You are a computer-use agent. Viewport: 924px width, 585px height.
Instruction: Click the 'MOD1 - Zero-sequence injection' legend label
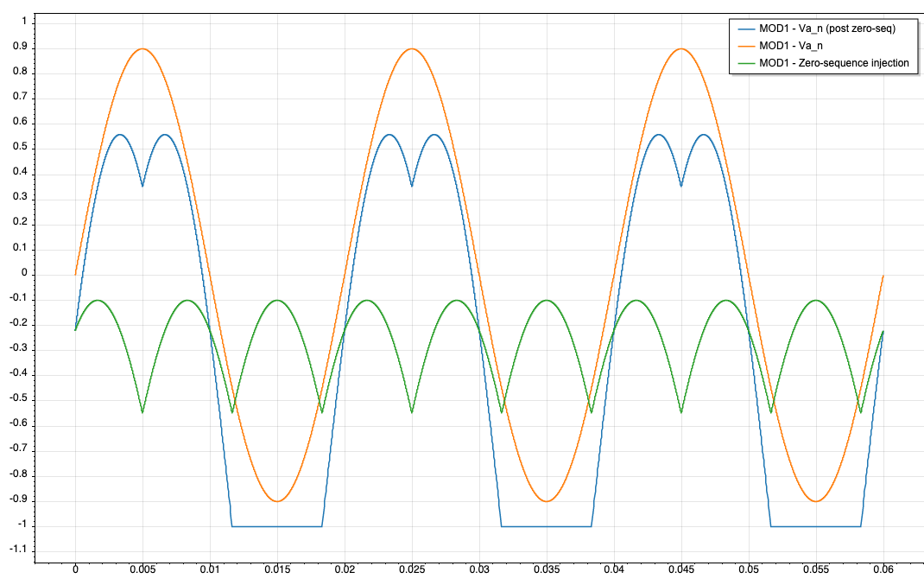pos(834,63)
